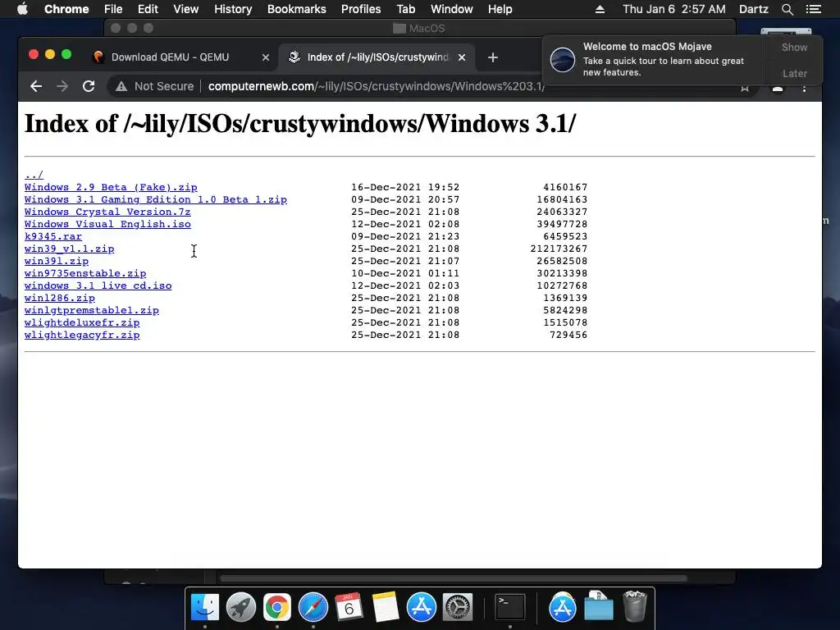Screen dimensions: 840x630
Task: Click the address bar URL
Action: (376, 86)
